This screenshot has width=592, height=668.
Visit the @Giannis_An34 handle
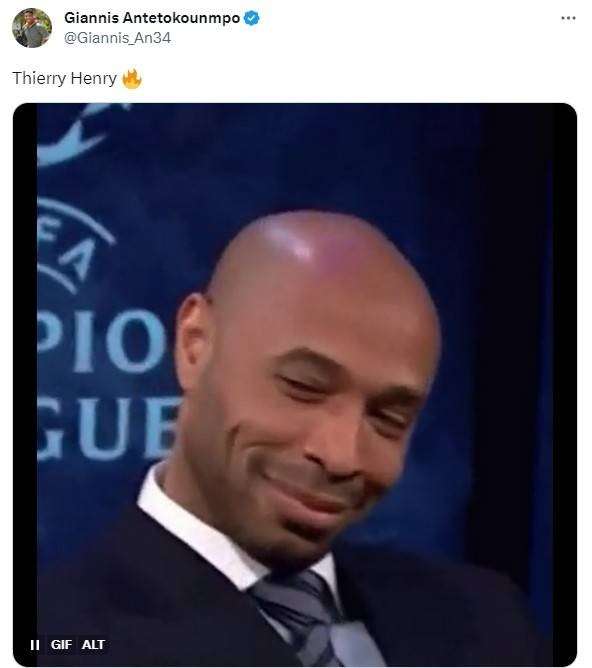click(118, 38)
